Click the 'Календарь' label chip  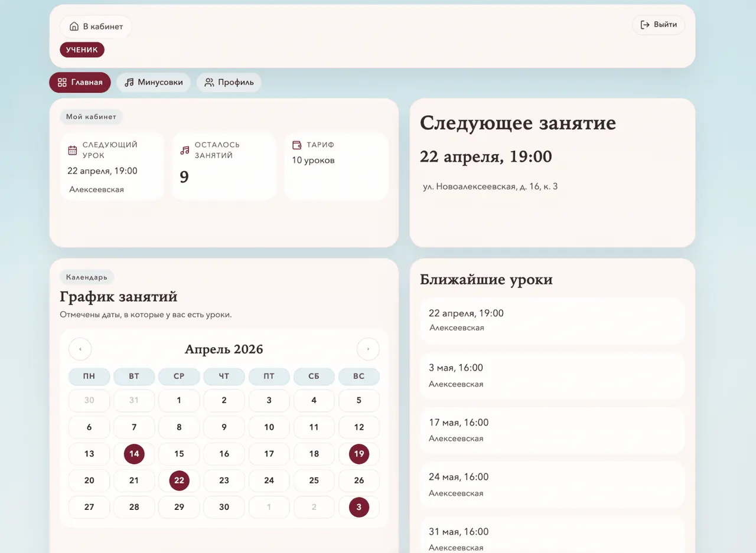(87, 277)
